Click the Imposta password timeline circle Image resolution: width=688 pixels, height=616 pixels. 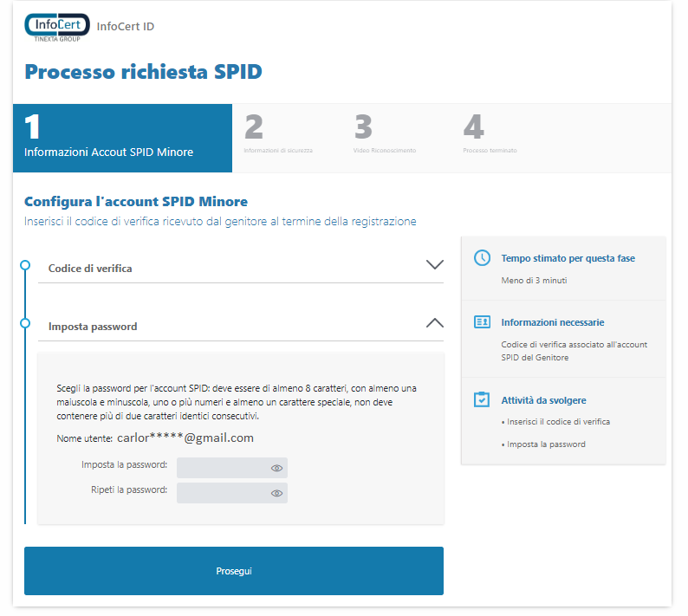(x=25, y=323)
